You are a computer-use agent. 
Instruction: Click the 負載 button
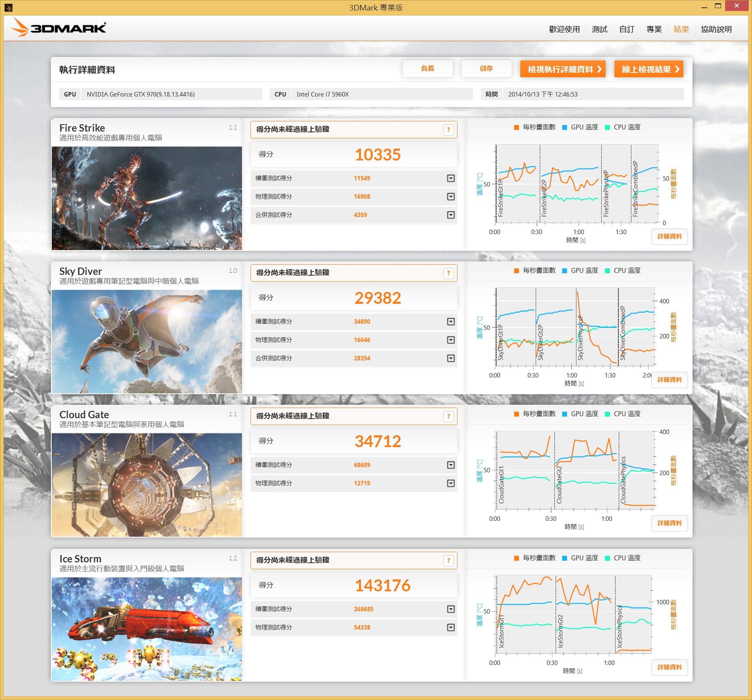pos(428,69)
